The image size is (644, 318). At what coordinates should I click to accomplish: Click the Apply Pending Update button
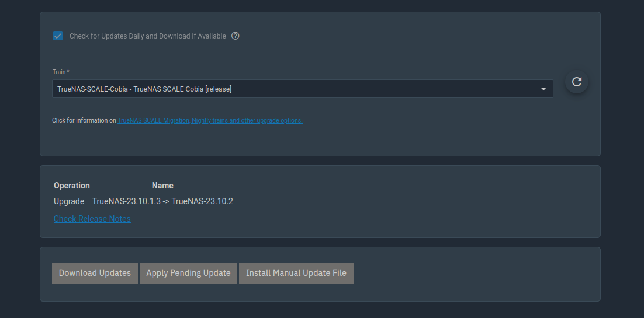coord(189,273)
